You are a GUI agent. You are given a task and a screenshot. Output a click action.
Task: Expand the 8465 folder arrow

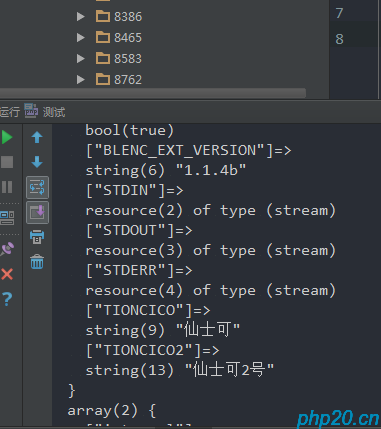[x=80, y=37]
